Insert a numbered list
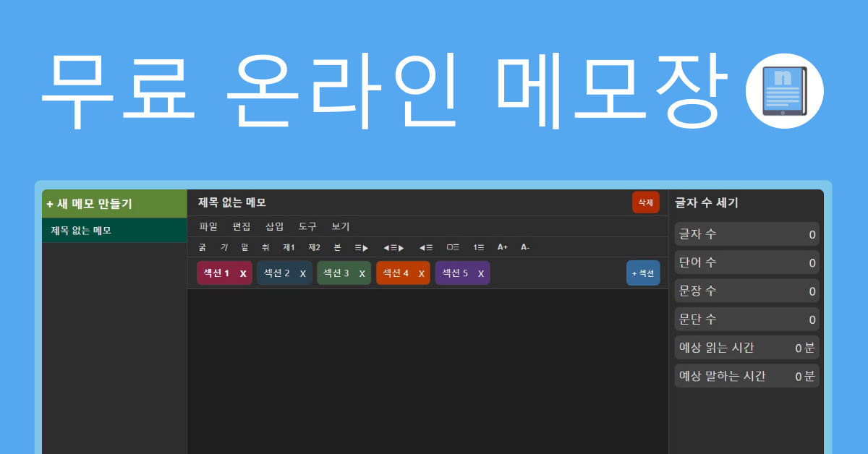 click(479, 247)
